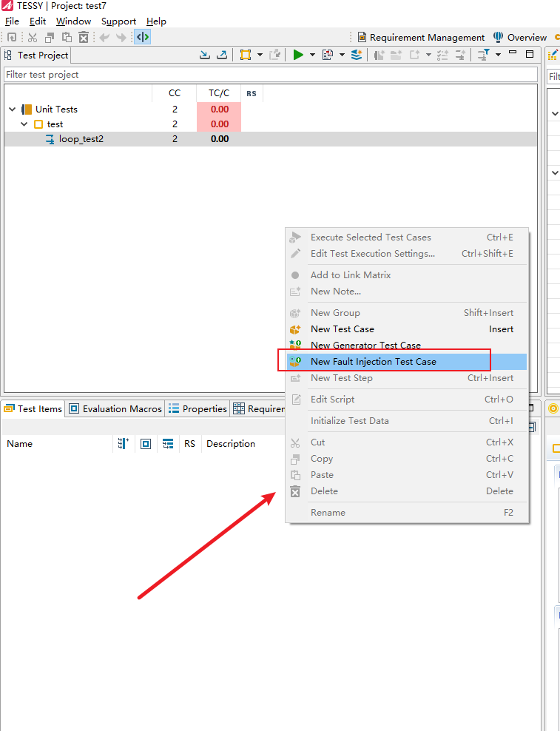This screenshot has height=731, width=560.
Task: Open dropdown next to filter funnel icon
Action: pos(498,55)
